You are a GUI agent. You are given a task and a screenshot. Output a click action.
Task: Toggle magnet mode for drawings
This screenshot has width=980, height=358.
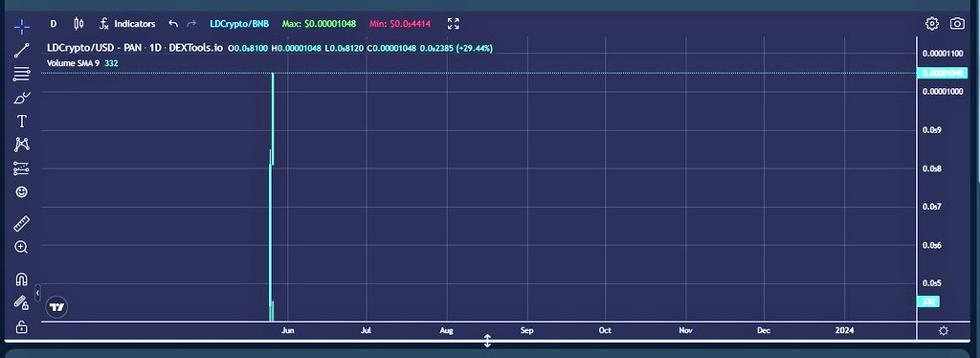click(x=21, y=280)
